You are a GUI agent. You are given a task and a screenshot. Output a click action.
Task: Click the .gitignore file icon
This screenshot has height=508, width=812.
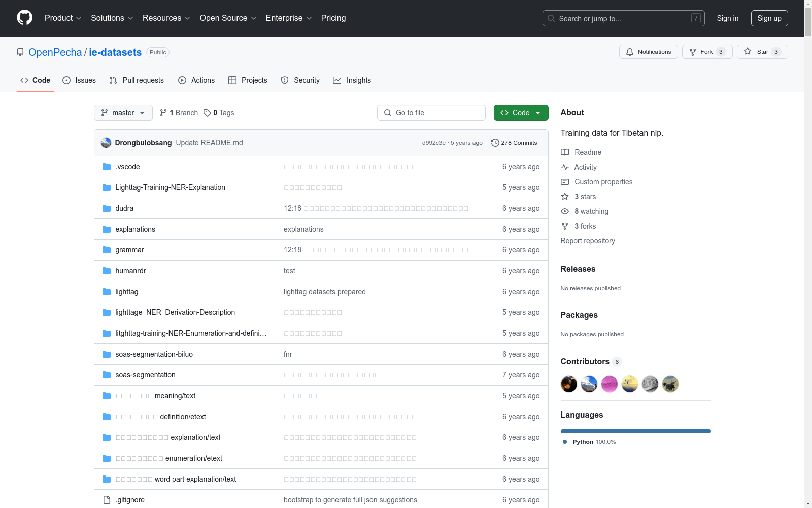pyautogui.click(x=107, y=500)
